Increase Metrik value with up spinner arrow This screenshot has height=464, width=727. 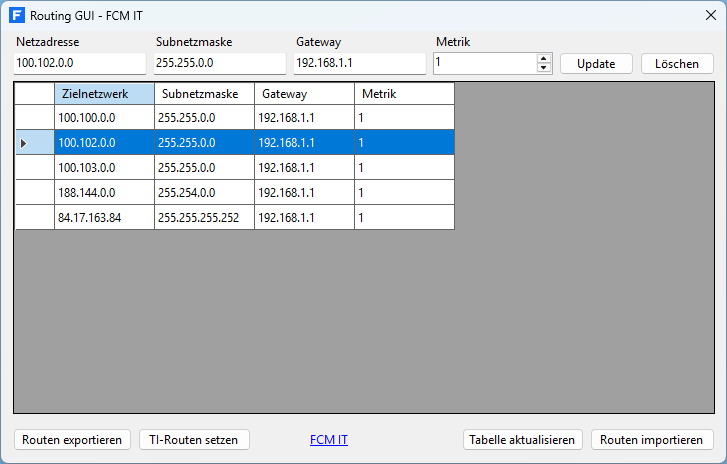544,58
